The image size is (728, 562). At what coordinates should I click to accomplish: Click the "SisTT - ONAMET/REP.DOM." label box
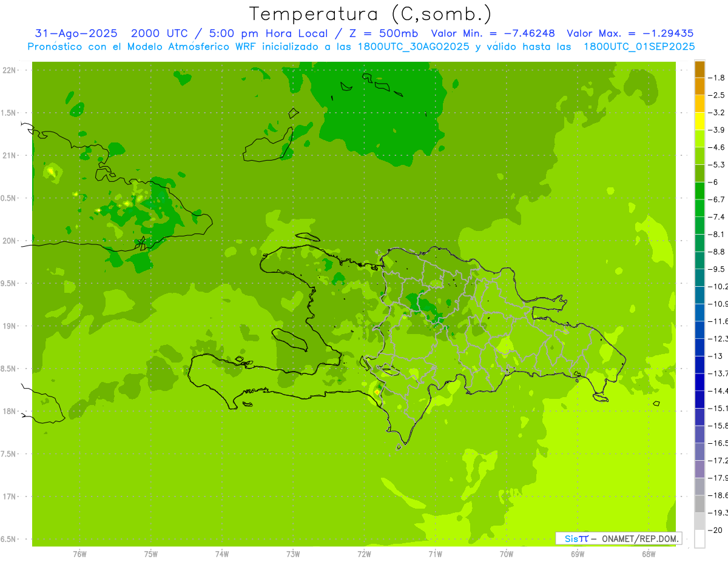pos(618,538)
